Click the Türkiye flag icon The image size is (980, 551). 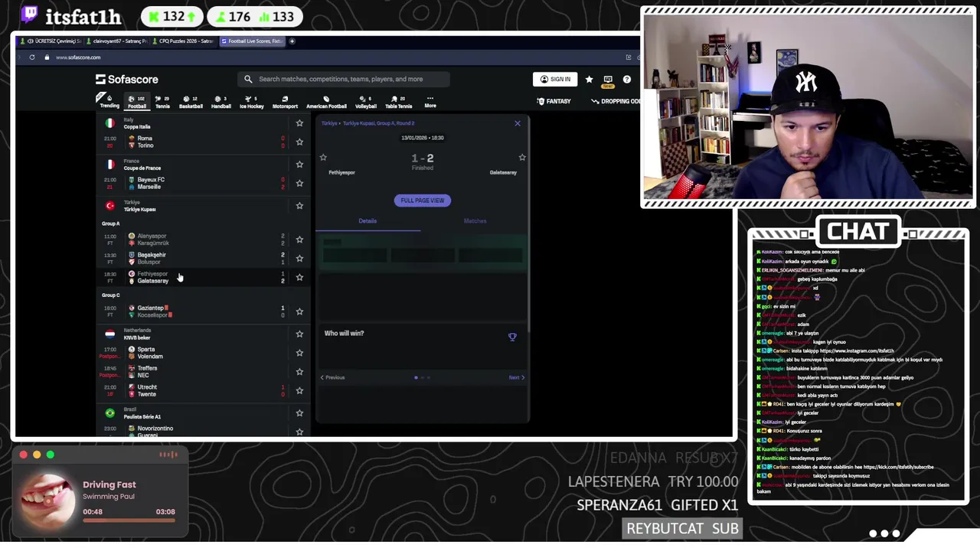(x=109, y=206)
